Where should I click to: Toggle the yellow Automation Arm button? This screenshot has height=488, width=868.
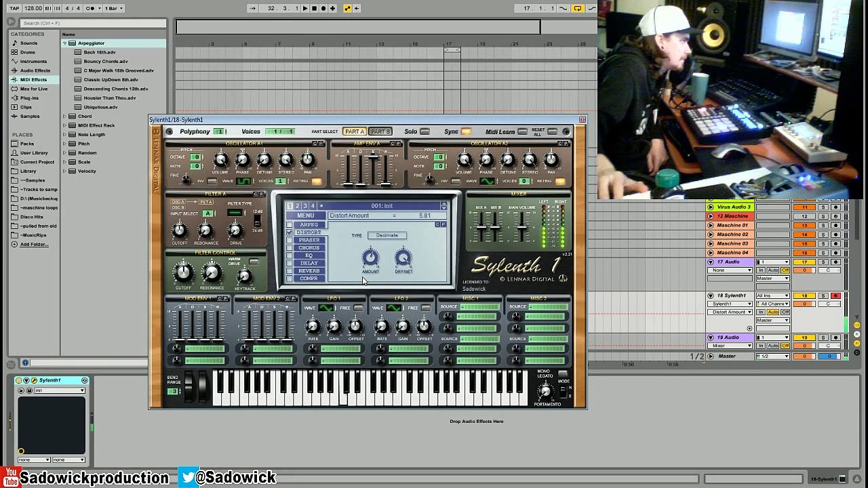point(347,8)
